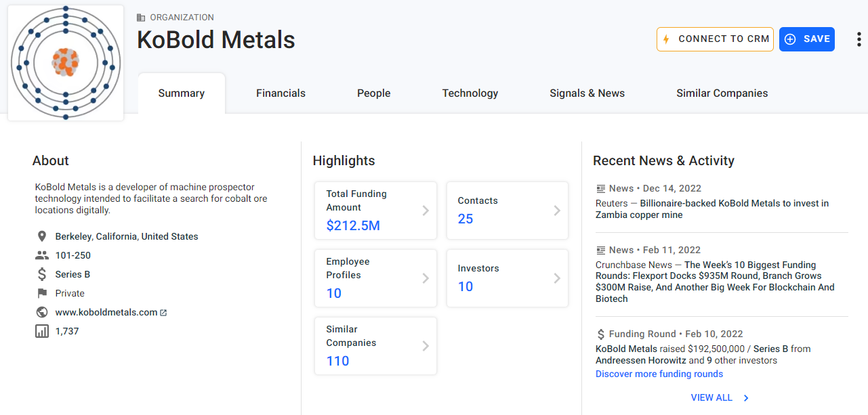
Task: Expand the Contacts card chevron
Action: [x=557, y=211]
